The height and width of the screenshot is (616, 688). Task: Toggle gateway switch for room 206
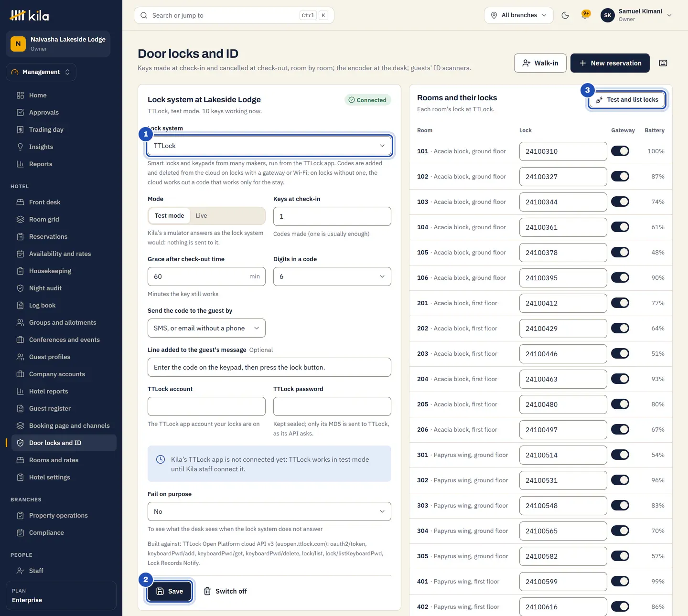coord(620,429)
